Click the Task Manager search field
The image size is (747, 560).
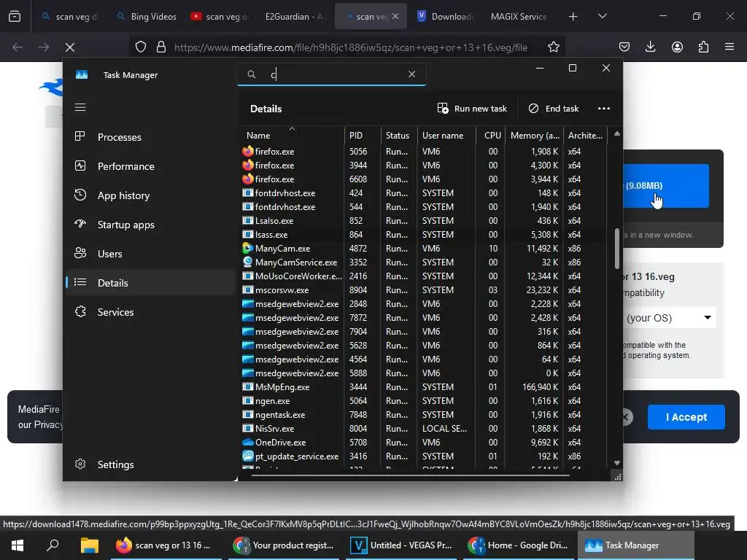[331, 74]
